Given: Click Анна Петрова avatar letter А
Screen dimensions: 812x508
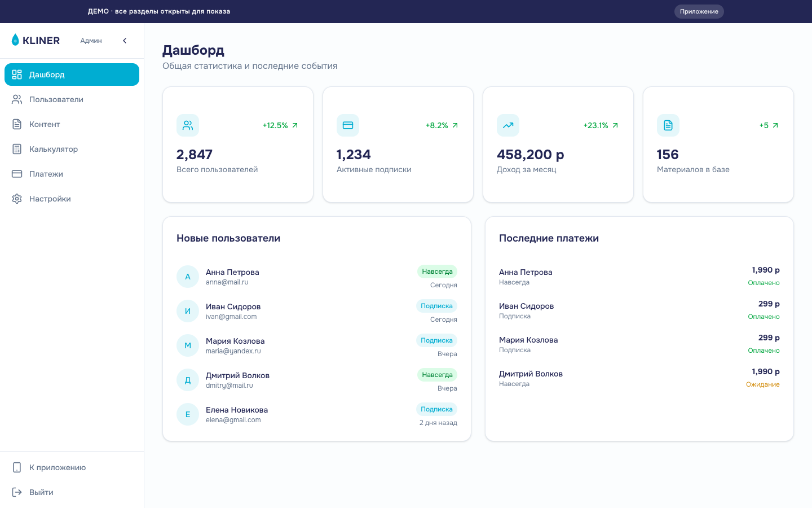Looking at the screenshot, I should 188,277.
